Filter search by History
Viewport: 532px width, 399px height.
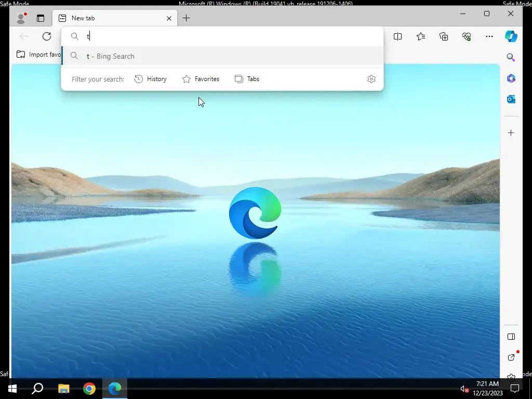tap(151, 79)
